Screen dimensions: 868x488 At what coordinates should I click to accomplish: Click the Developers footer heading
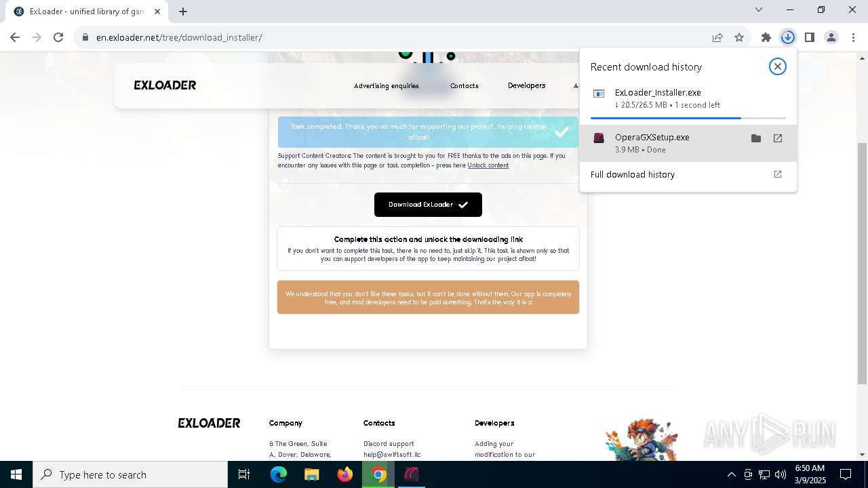[x=494, y=423]
